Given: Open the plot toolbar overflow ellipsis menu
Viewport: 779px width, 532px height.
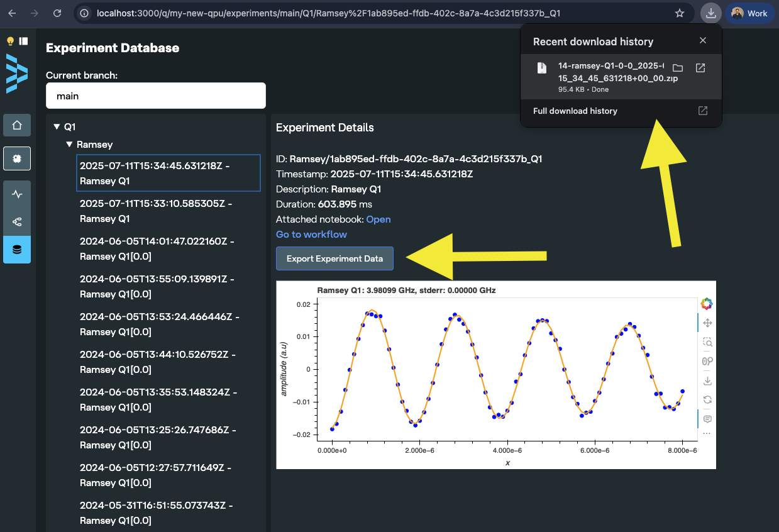Looking at the screenshot, I should tap(707, 434).
